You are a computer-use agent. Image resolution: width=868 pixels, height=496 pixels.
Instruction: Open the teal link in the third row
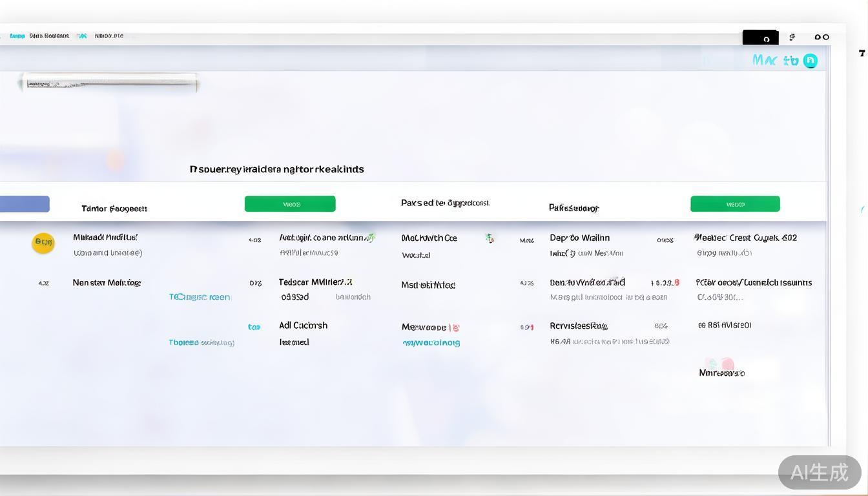[201, 342]
